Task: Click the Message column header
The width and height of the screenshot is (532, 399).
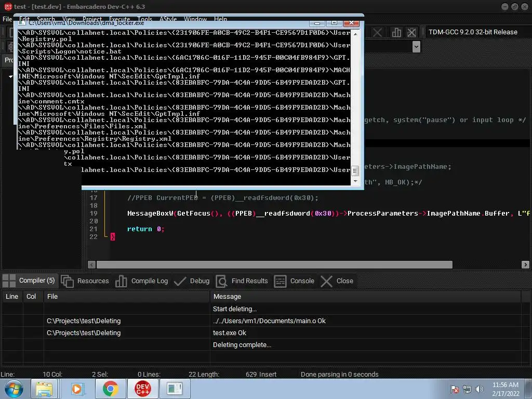Action: point(365,297)
